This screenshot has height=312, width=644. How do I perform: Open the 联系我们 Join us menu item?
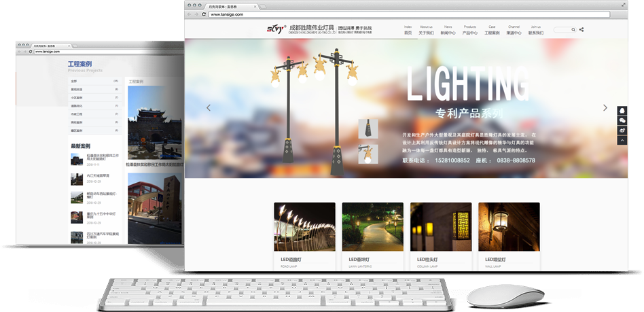(x=535, y=30)
